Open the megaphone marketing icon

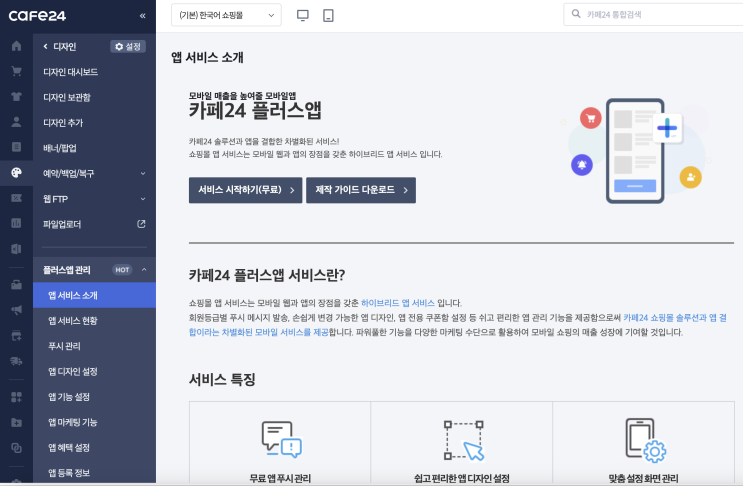16,310
